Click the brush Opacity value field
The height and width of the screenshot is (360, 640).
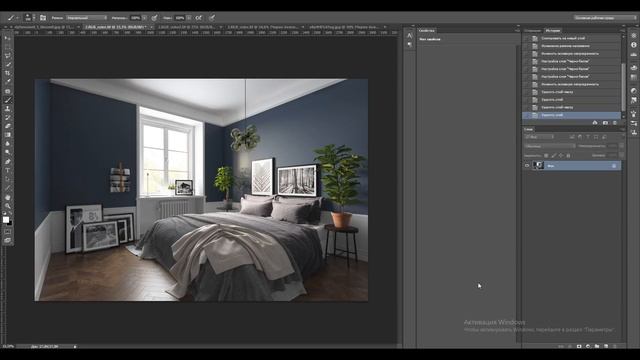135,18
